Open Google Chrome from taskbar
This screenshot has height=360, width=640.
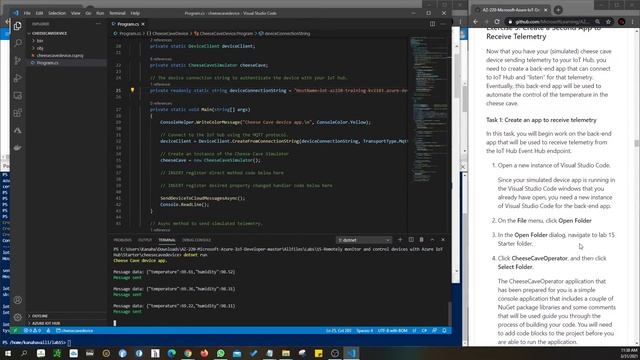tap(188, 353)
